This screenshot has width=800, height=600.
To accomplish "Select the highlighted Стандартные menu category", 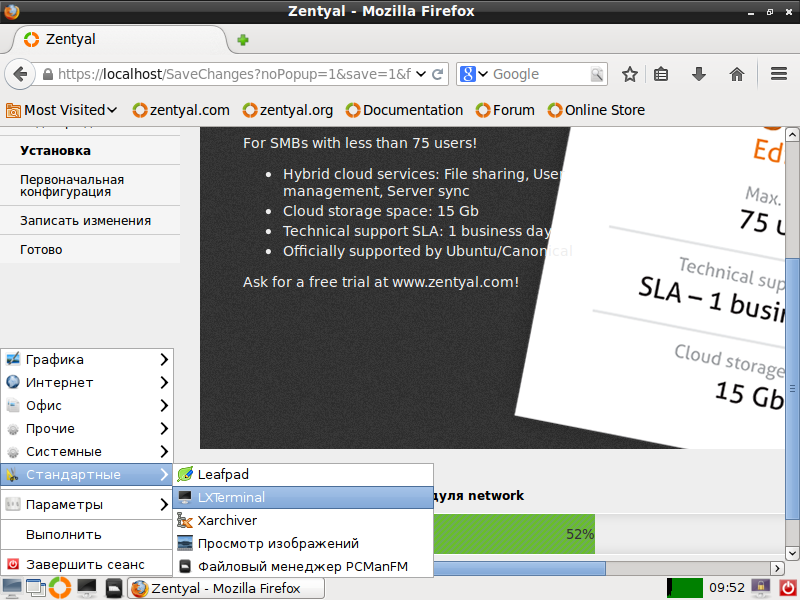I will point(87,474).
